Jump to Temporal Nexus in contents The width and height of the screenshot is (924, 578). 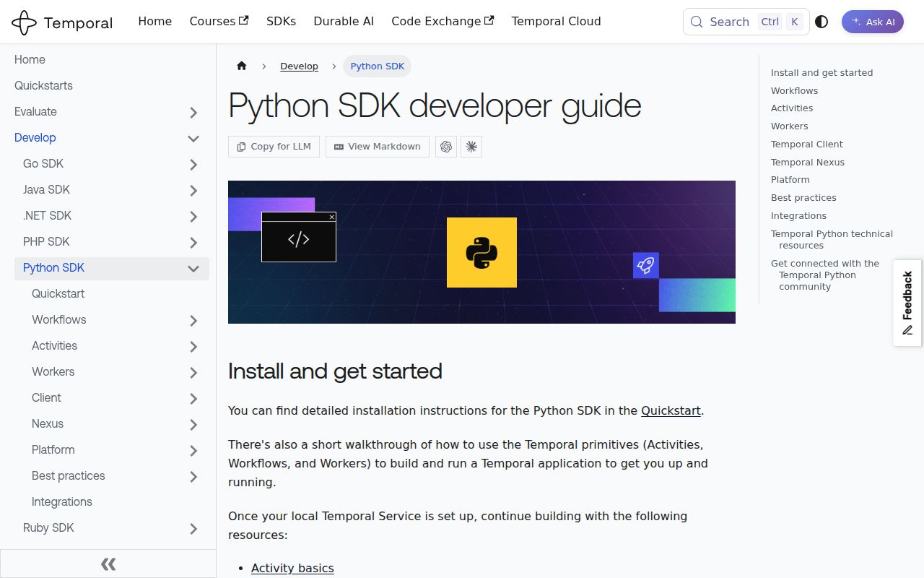coord(807,162)
